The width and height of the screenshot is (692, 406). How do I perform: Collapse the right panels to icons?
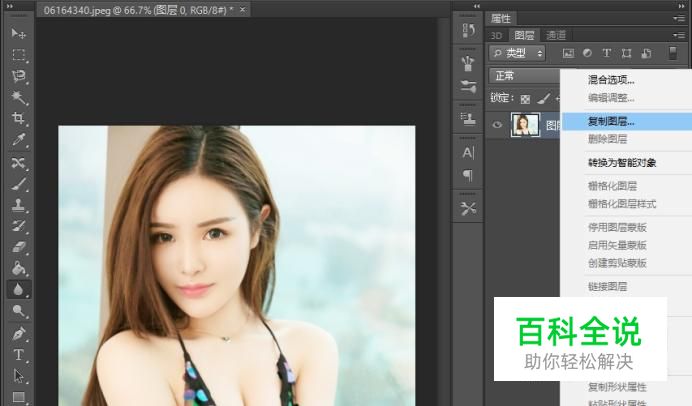[x=681, y=6]
